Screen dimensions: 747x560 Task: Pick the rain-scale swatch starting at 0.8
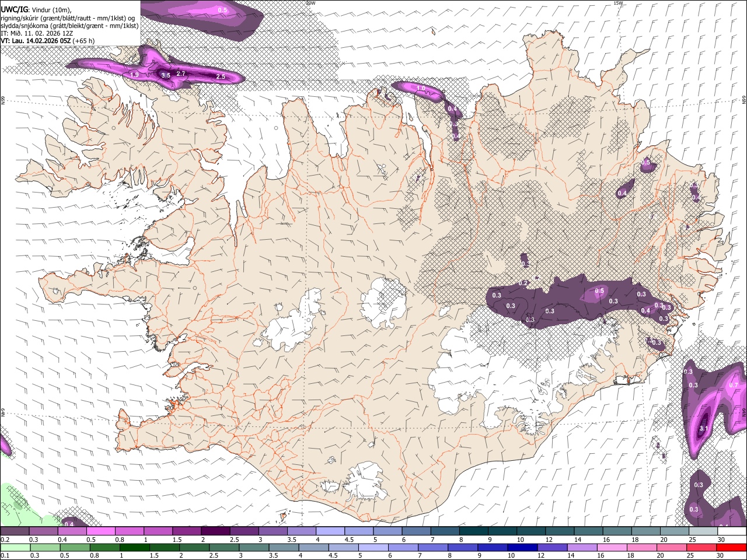coord(104,548)
